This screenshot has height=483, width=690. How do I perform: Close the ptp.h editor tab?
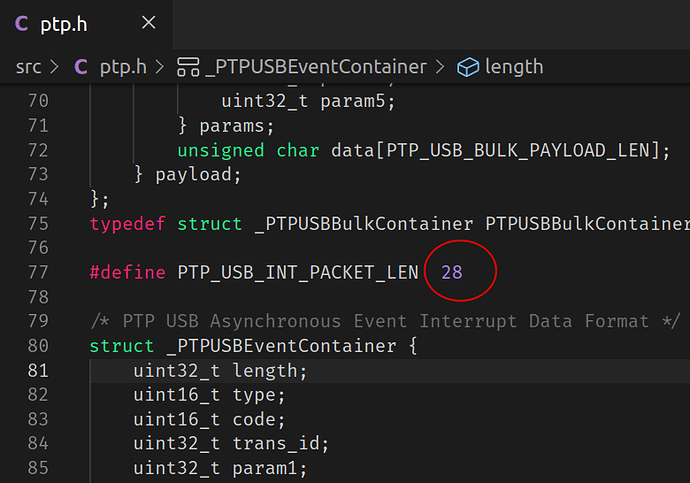pos(148,23)
